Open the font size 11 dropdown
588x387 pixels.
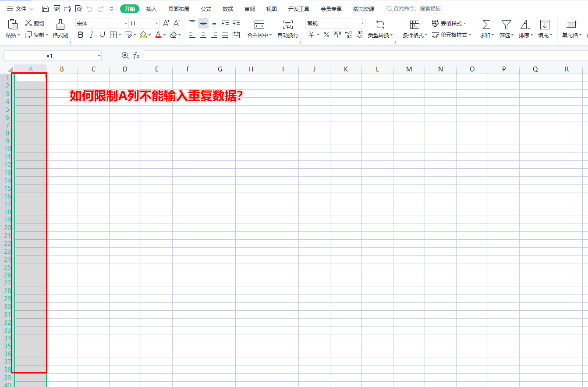click(156, 24)
